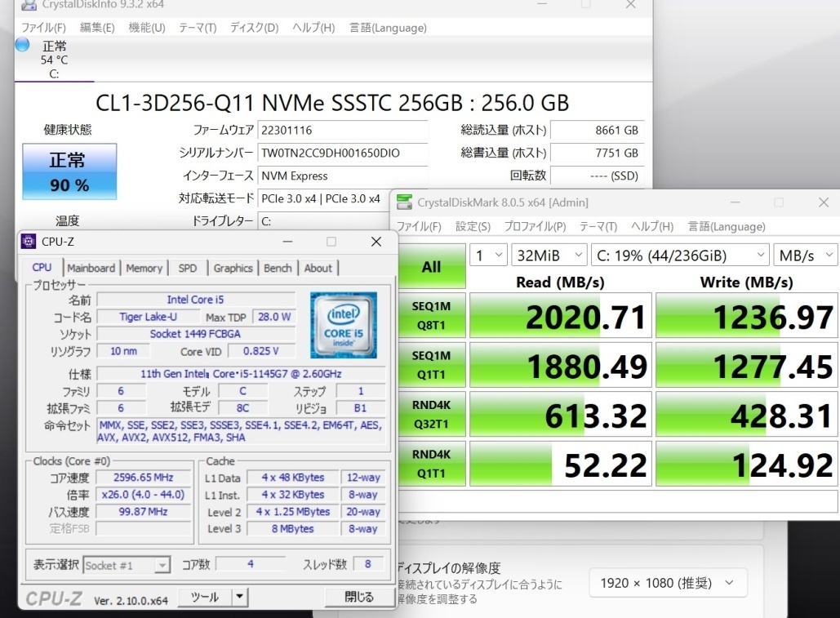Click the 11th Gen Intel Core i5-1145G7 specification text
840x618 pixels.
click(x=241, y=374)
